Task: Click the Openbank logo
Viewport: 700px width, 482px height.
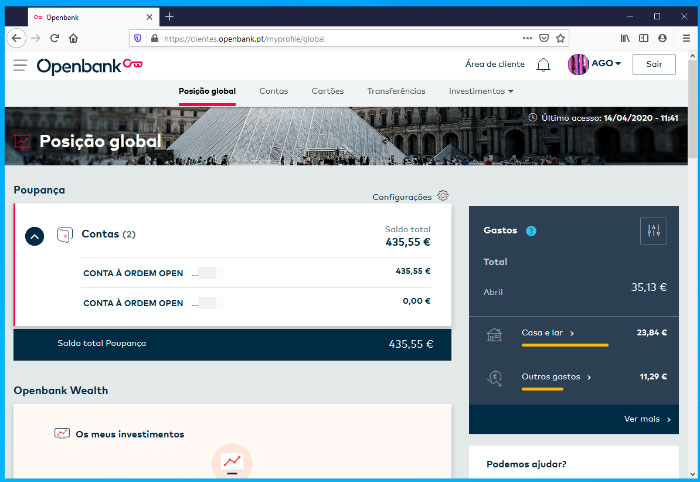Action: coord(89,66)
